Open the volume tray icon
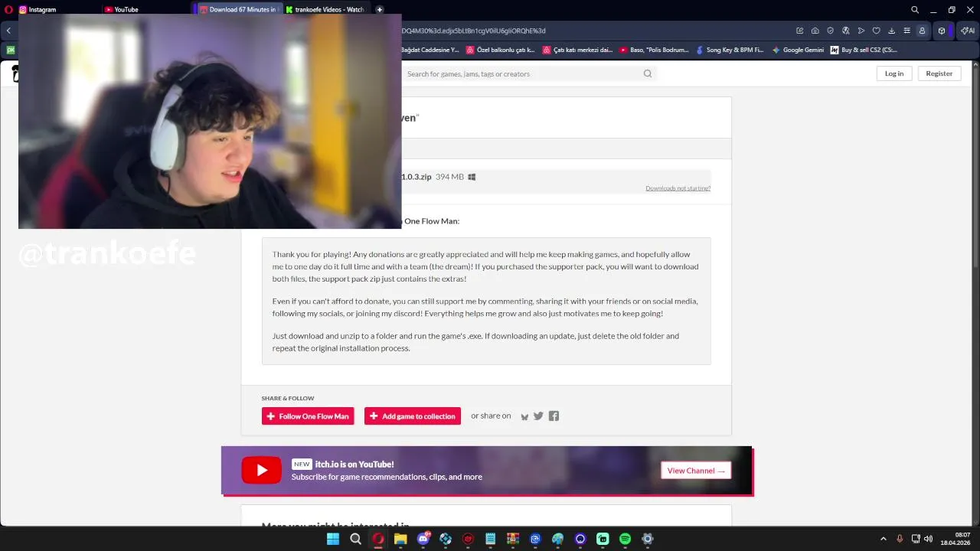Screen dimensions: 980x551 pyautogui.click(x=928, y=539)
